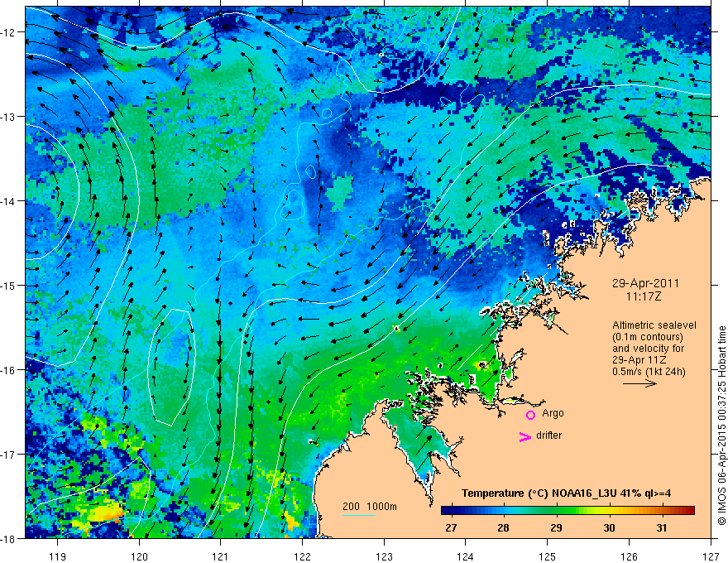Screen dimensions: 728x563
Task: Click the "0.5m/s (1kt 24h)" scale text
Action: coord(649,371)
